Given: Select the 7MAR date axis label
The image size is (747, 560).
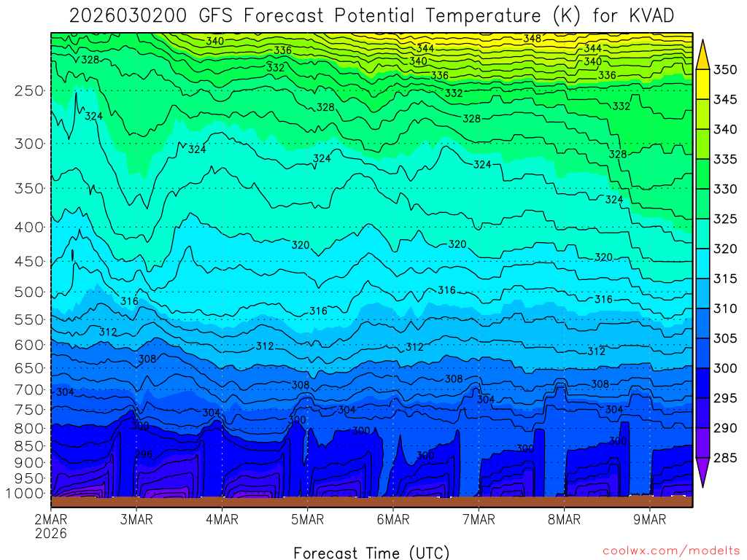Looking at the screenshot, I should point(479,519).
